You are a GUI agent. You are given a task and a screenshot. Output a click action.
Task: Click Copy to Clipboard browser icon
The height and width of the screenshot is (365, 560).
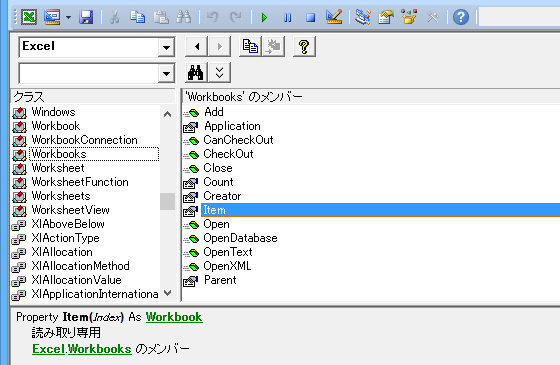click(x=250, y=46)
